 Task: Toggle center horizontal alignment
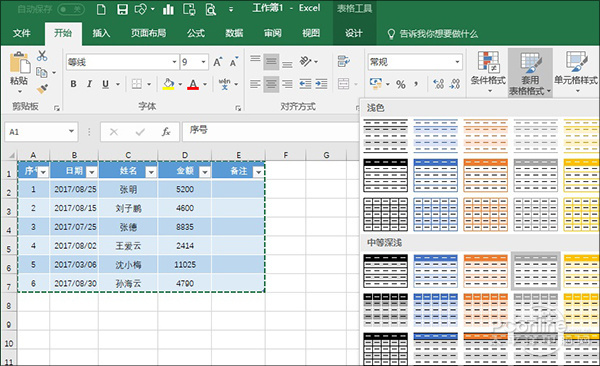pos(271,84)
